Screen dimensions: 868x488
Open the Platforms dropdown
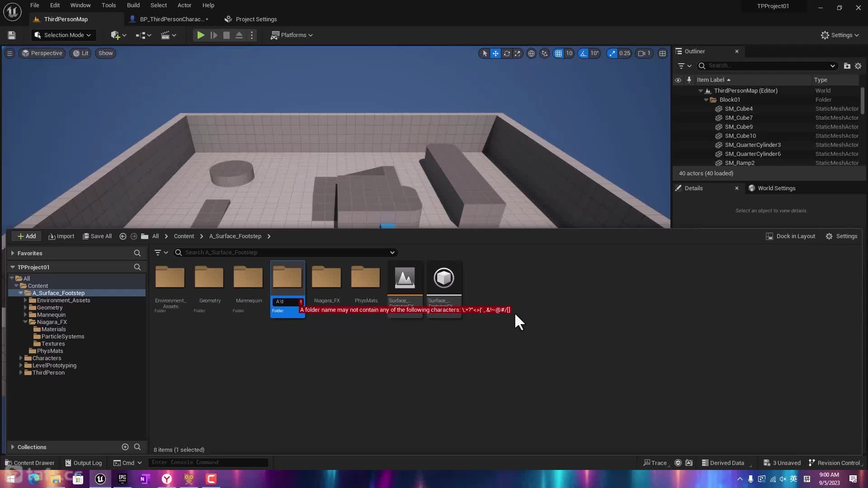[292, 35]
